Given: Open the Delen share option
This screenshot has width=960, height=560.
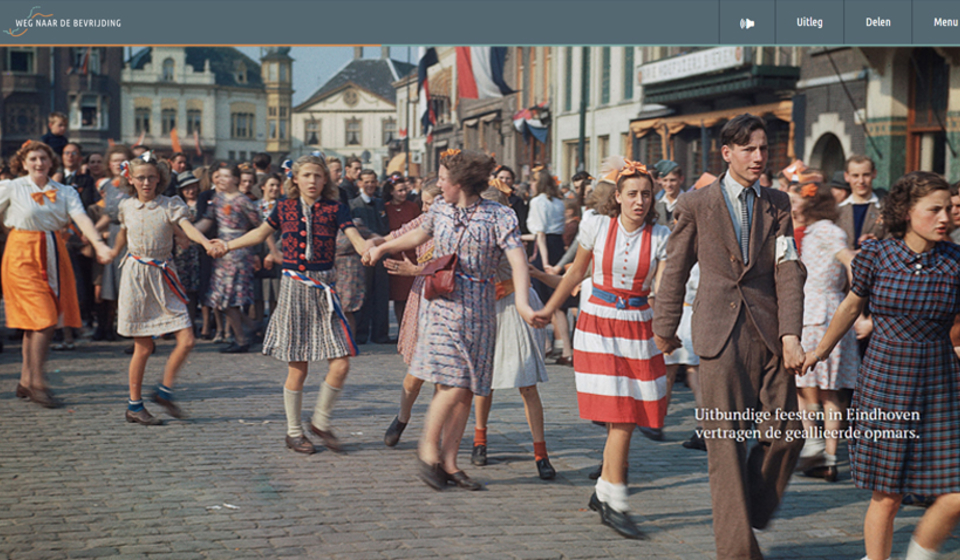Looking at the screenshot, I should [877, 22].
